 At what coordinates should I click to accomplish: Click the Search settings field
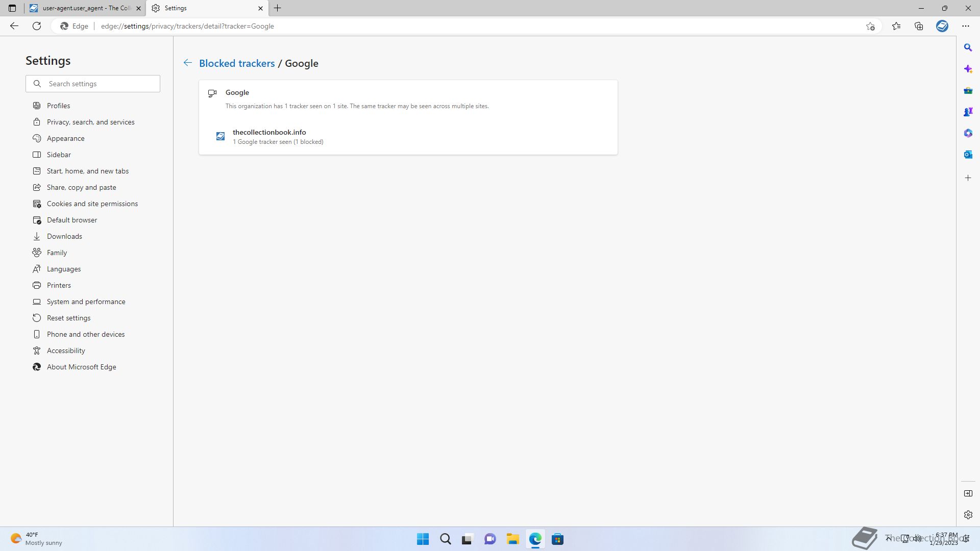pyautogui.click(x=93, y=84)
